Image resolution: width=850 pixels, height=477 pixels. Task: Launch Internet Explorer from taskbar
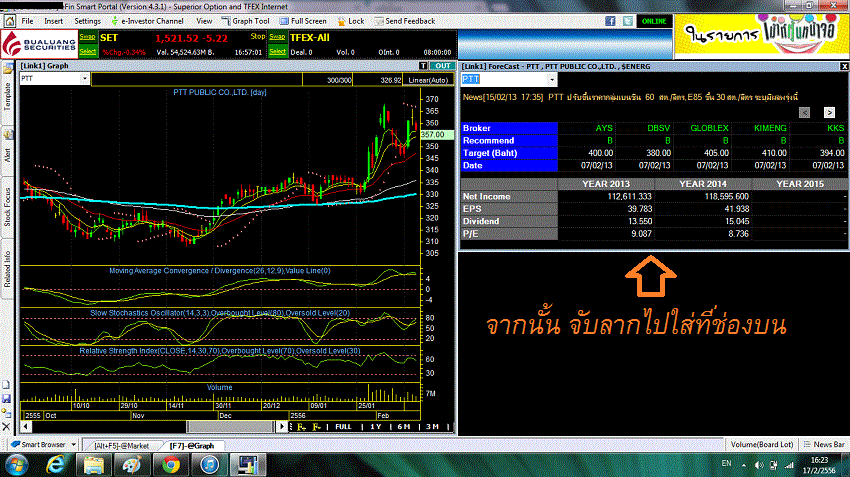(x=55, y=465)
